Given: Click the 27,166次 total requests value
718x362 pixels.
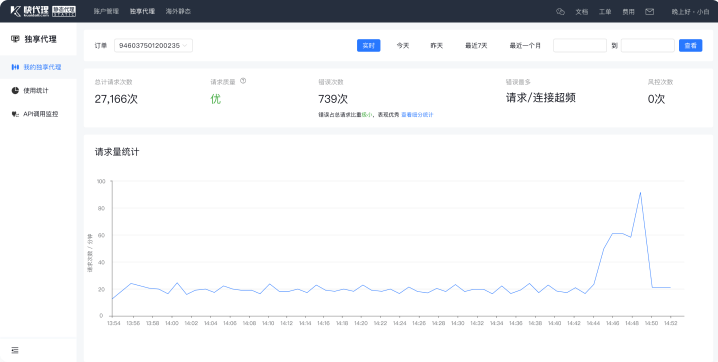Looking at the screenshot, I should pos(116,99).
